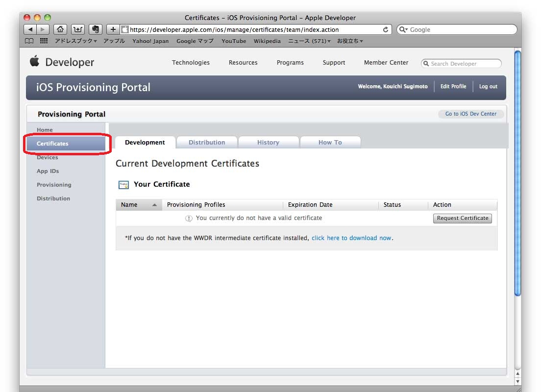This screenshot has height=392, width=541.
Task: Expand the ニュース (571) bookmark folder
Action: [x=309, y=41]
